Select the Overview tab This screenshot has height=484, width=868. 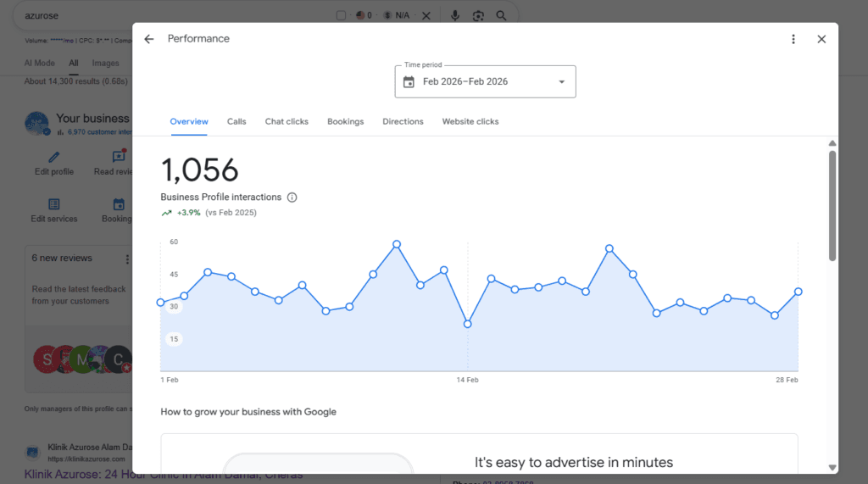click(189, 121)
